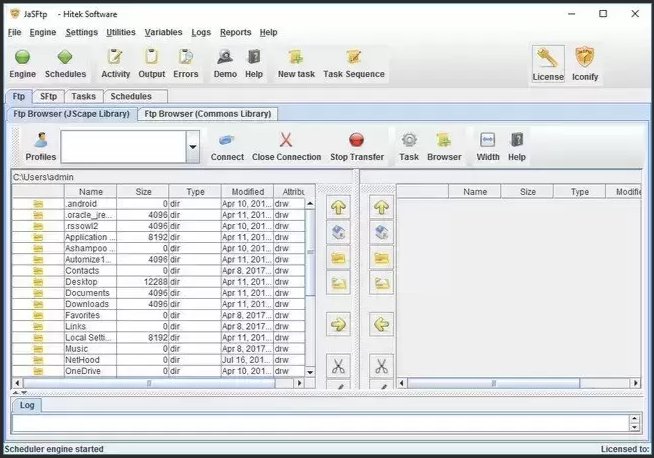Click third folder icon in local column

tap(338, 258)
